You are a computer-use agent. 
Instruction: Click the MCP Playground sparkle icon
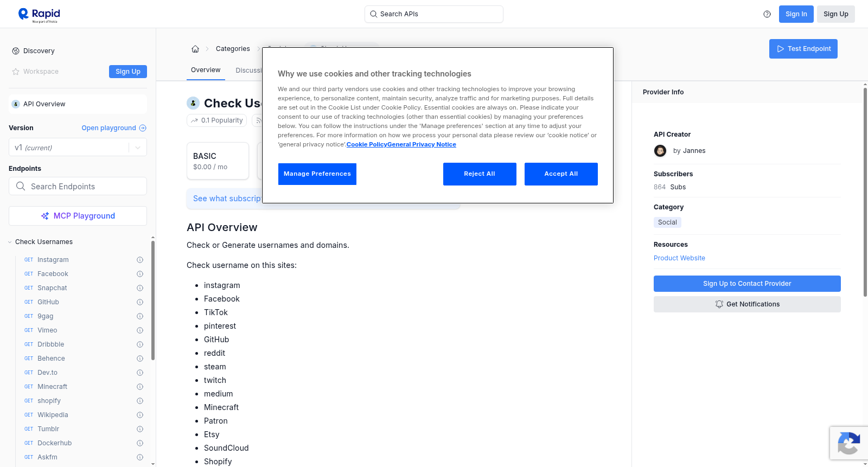(45, 216)
